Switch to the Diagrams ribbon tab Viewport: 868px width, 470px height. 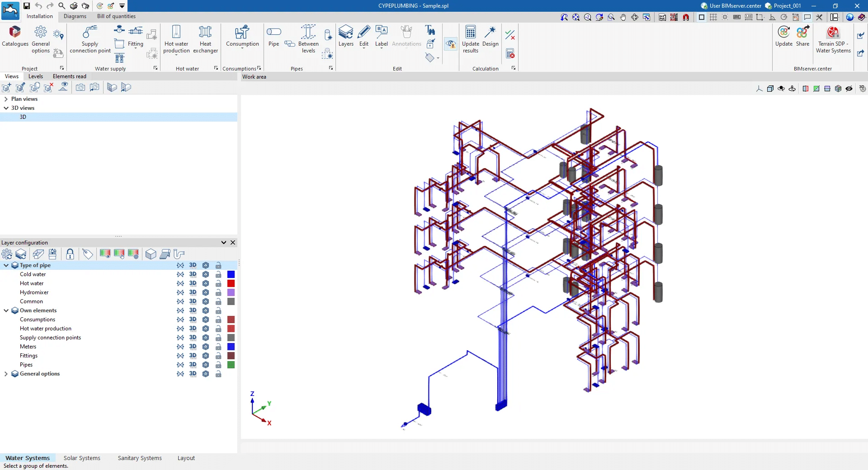point(75,16)
